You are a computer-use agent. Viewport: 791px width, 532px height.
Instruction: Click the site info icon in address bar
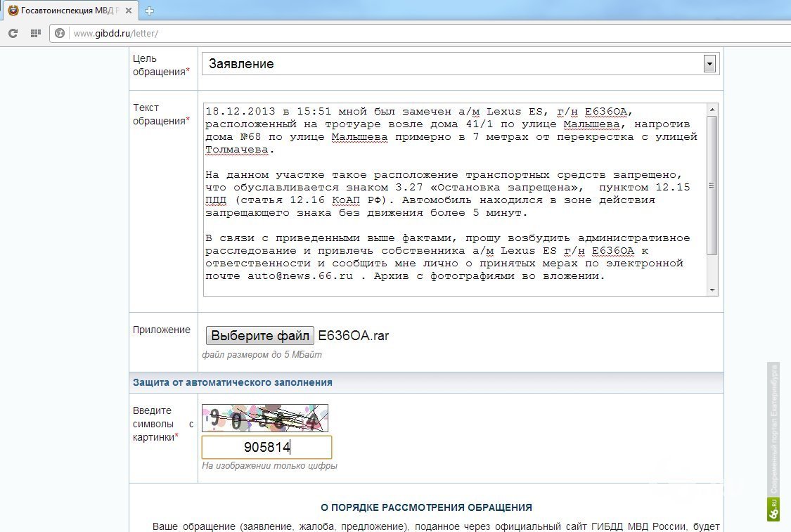coord(60,33)
